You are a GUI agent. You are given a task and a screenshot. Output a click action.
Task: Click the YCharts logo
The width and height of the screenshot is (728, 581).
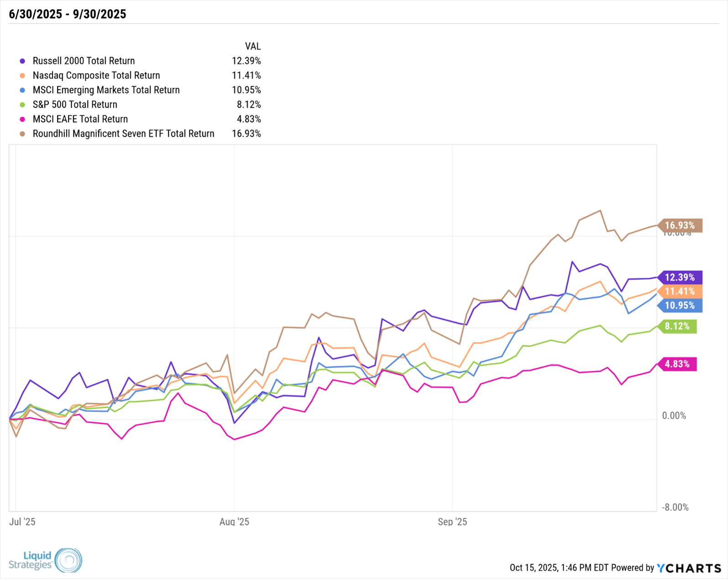689,568
